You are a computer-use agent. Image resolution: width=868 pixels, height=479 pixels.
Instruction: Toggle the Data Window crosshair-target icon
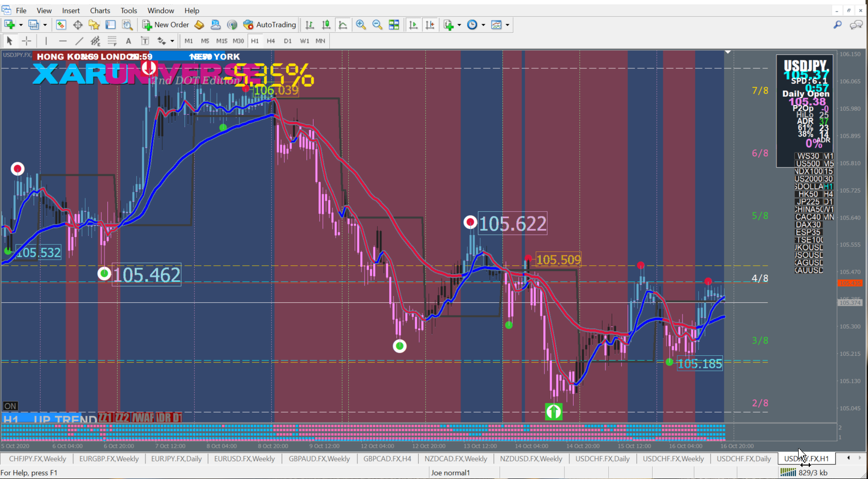click(78, 25)
